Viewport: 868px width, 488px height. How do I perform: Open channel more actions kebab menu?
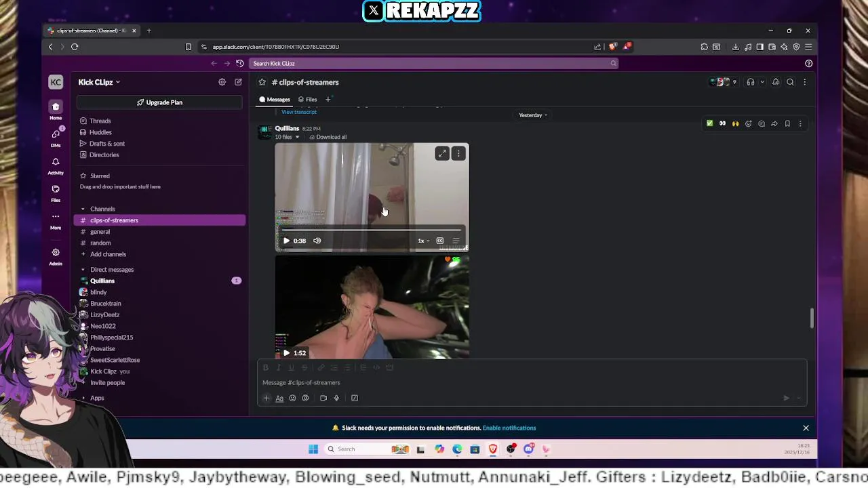[805, 82]
